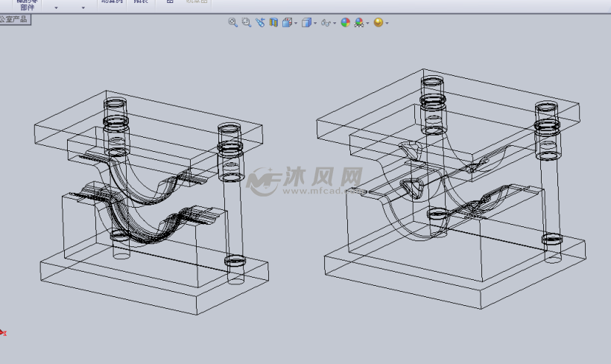Expand the Hide/Show Items dropdown arrow
This screenshot has width=611, height=364.
coord(335,23)
